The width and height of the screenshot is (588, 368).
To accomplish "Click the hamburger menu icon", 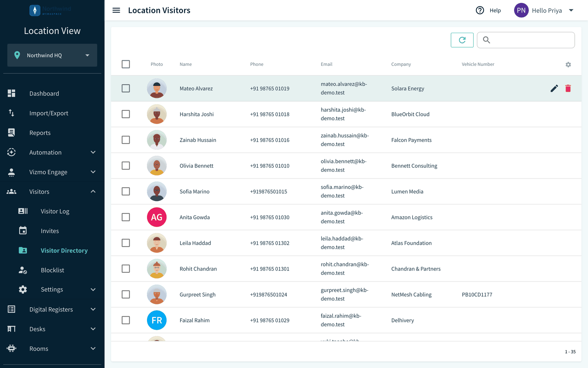I will (x=116, y=10).
